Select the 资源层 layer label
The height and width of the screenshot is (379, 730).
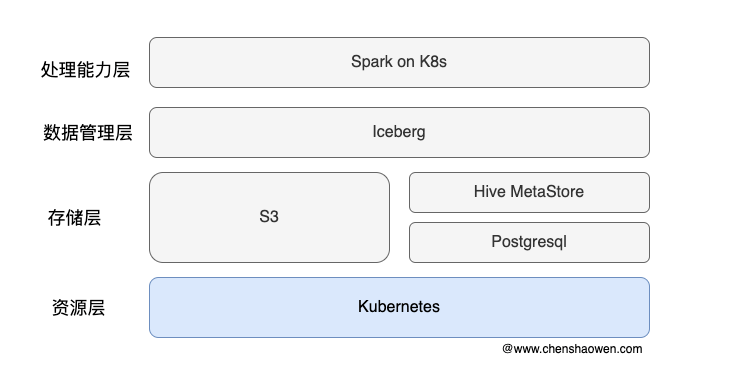[x=78, y=307]
